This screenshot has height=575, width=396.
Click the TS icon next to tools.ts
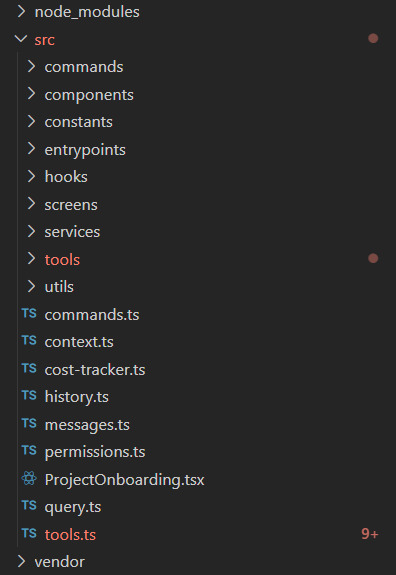pos(29,534)
